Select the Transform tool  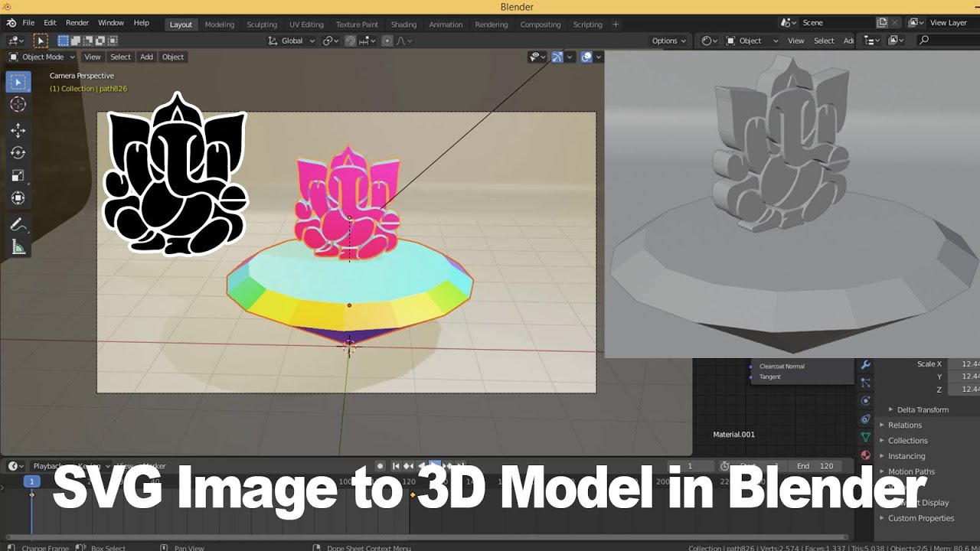[x=18, y=198]
